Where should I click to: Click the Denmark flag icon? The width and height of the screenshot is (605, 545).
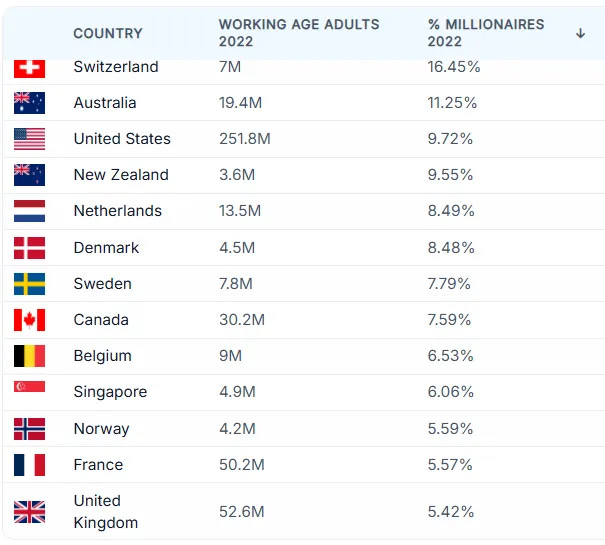[x=29, y=248]
